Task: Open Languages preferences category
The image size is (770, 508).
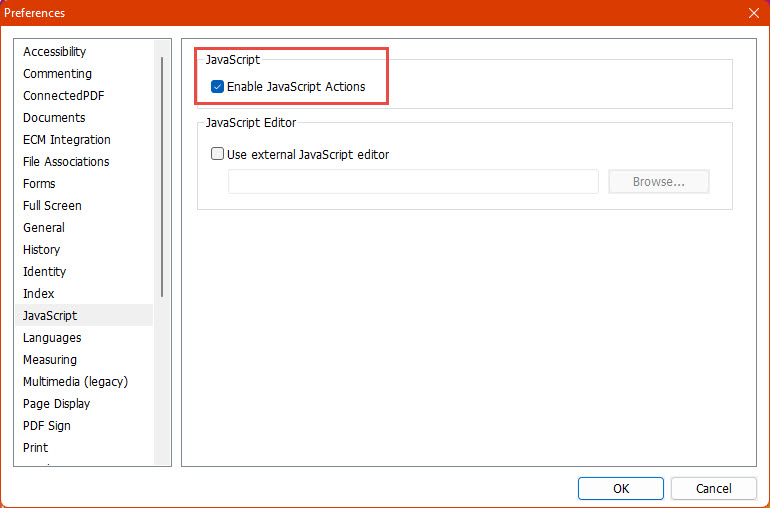Action: coord(52,338)
